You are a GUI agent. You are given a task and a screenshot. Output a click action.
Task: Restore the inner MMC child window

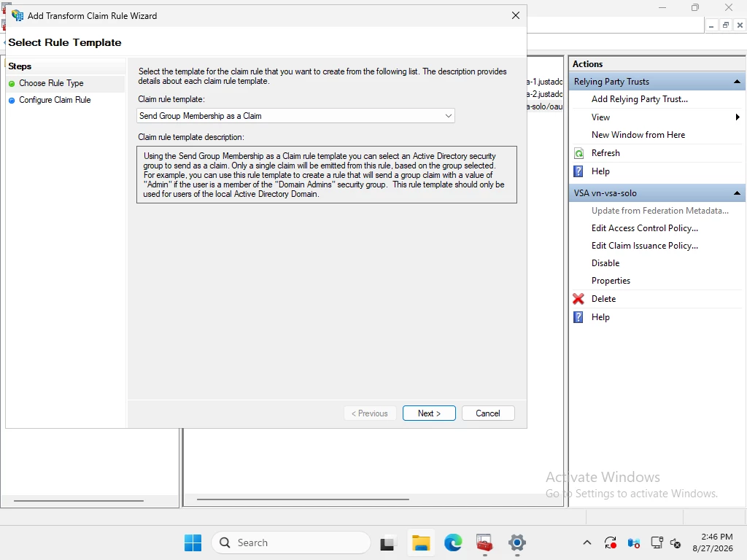point(726,26)
